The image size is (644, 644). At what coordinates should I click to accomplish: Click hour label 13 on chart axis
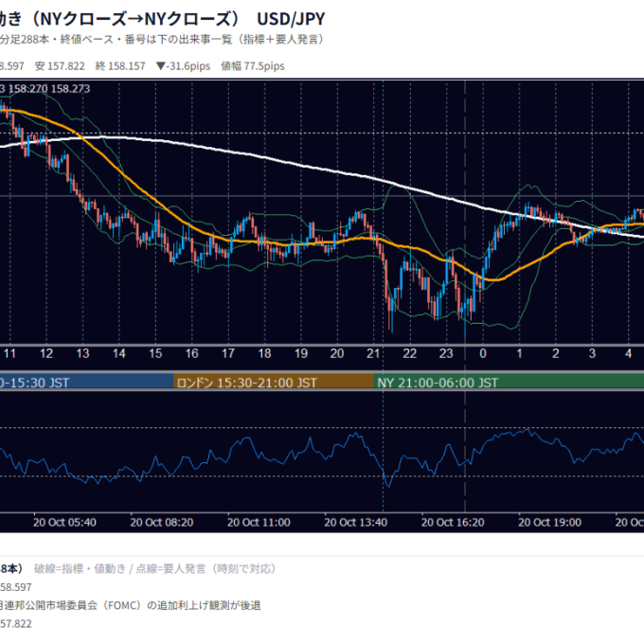(x=82, y=353)
